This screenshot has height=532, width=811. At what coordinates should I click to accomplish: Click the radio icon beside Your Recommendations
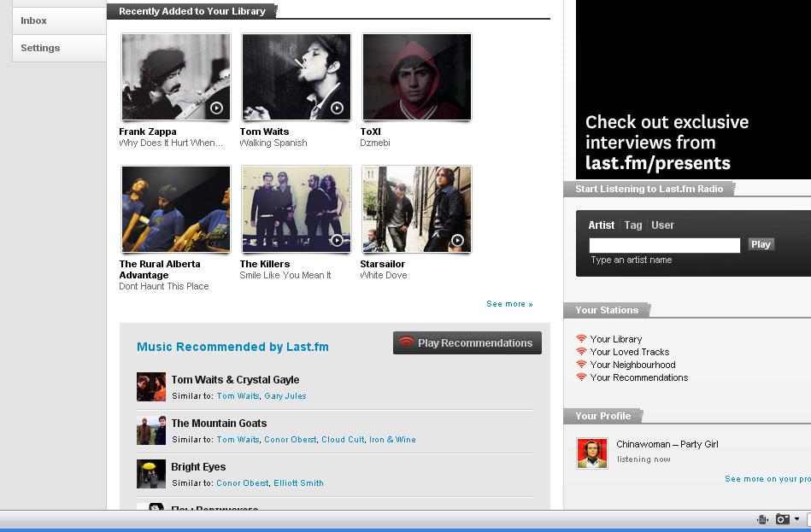[581, 377]
